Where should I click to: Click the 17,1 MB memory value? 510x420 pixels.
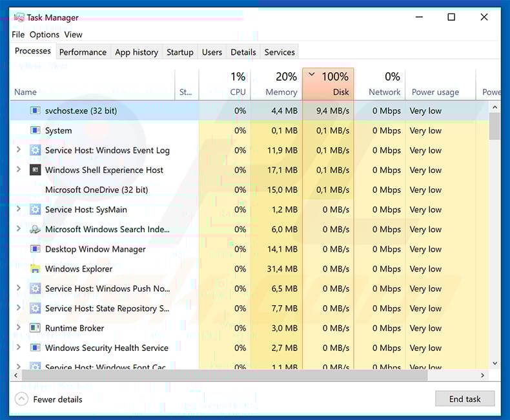coord(282,170)
